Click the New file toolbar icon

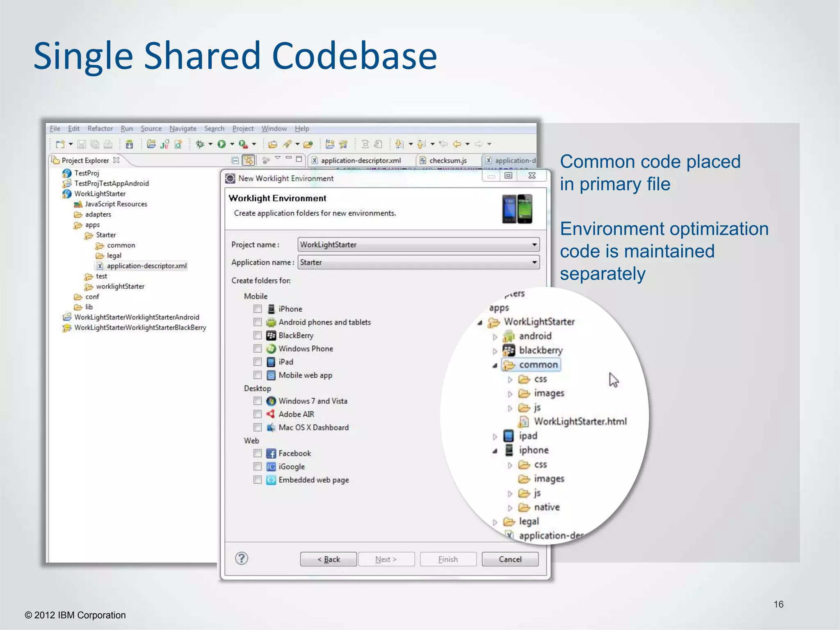[60, 144]
